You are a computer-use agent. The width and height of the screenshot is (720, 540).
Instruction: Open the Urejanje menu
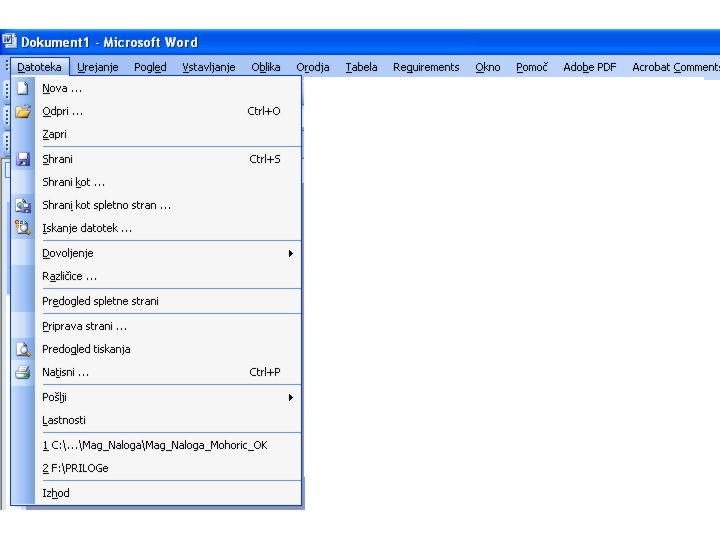click(97, 67)
